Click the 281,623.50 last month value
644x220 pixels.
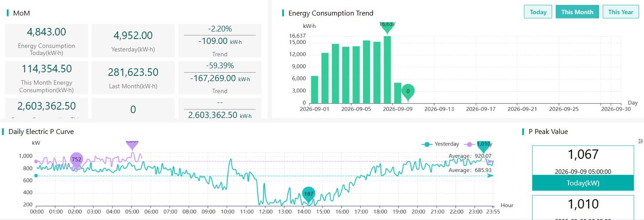[x=133, y=72]
